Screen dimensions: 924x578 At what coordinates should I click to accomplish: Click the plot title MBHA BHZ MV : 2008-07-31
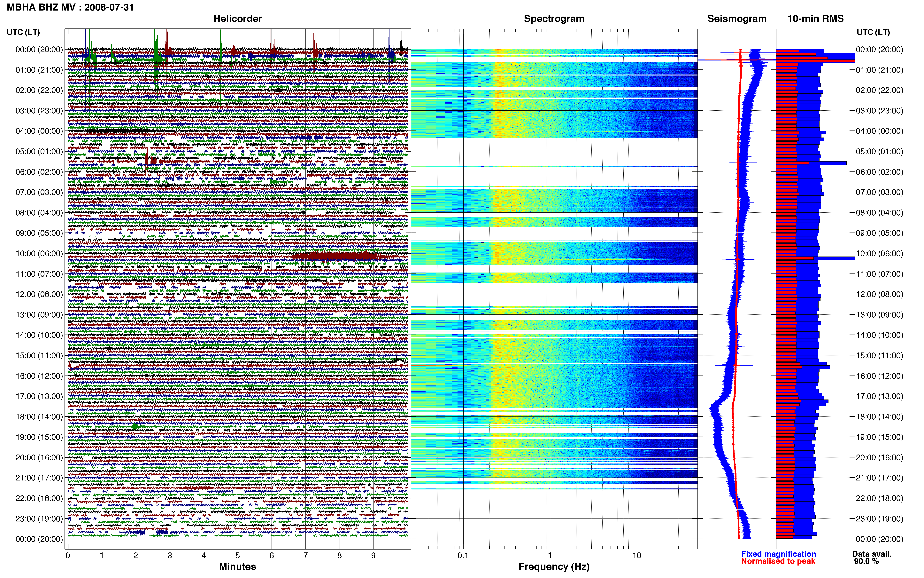[70, 7]
